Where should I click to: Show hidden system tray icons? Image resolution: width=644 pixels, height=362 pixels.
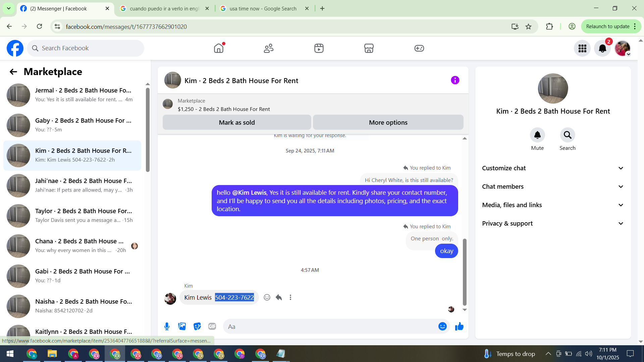(548, 354)
